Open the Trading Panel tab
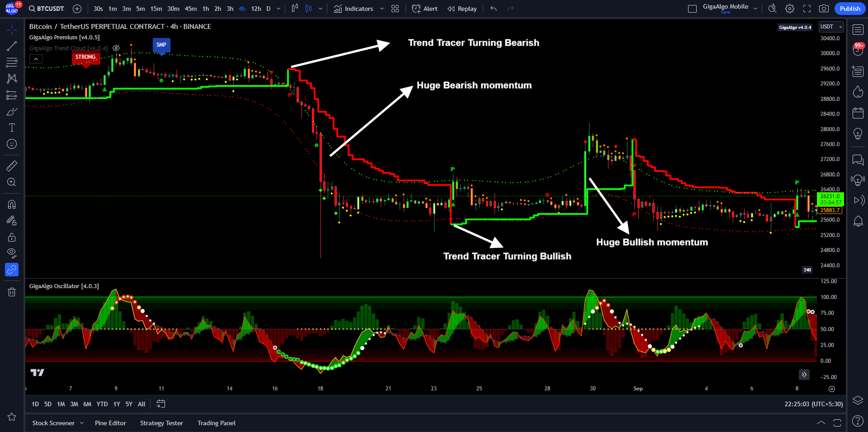868x432 pixels. pyautogui.click(x=217, y=423)
